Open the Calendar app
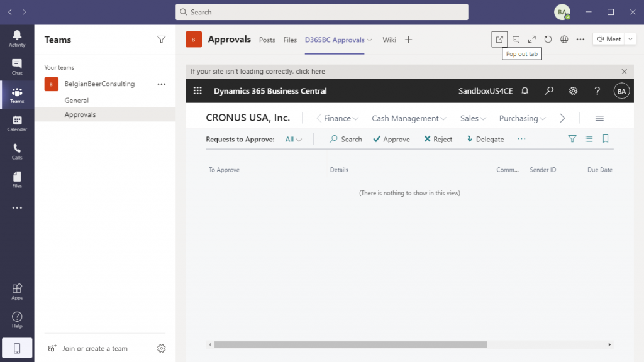 17,123
